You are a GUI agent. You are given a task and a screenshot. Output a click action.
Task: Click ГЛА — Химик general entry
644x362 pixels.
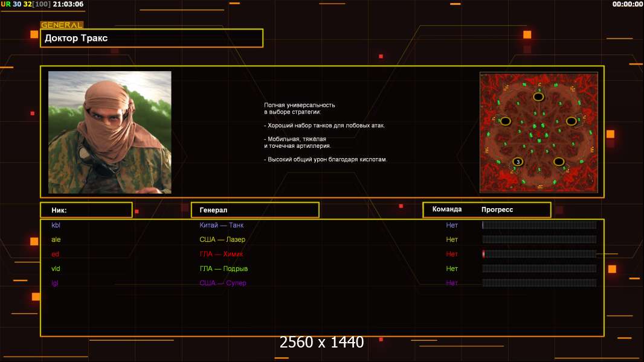click(221, 254)
